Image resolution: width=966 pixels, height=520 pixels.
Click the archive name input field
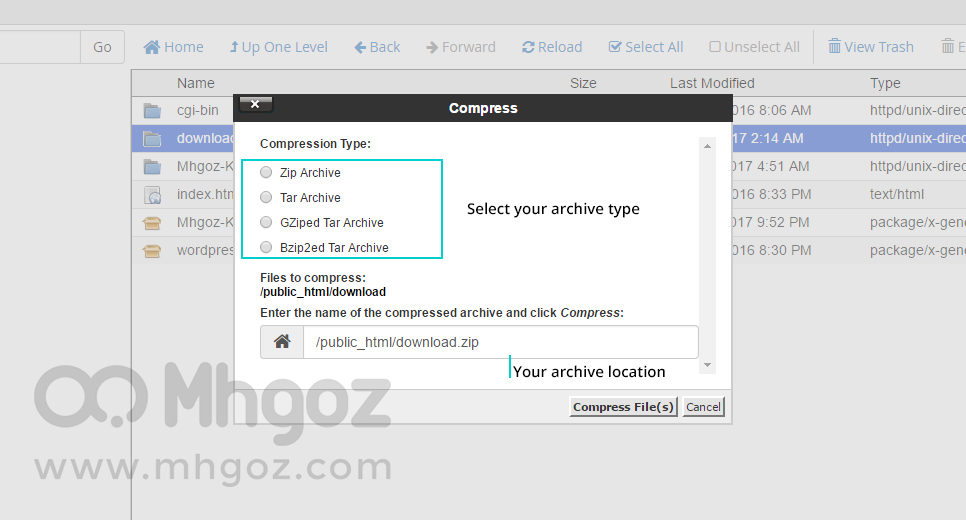click(x=501, y=342)
